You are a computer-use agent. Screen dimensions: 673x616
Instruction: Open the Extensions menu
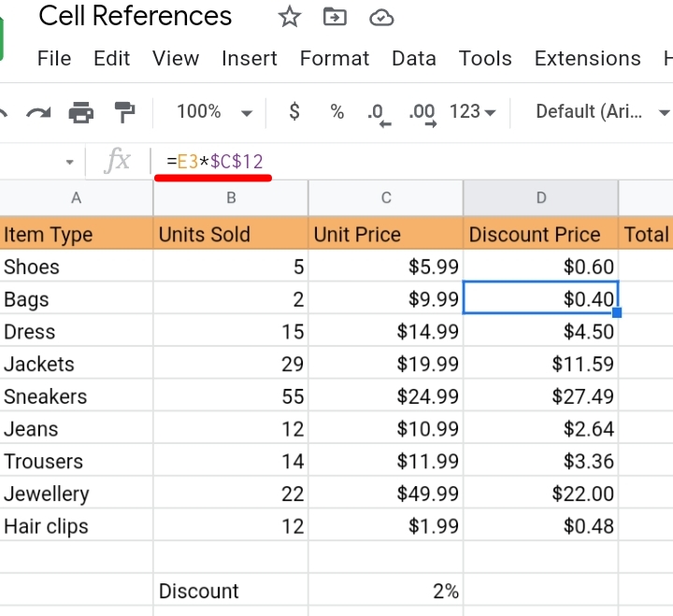587,58
